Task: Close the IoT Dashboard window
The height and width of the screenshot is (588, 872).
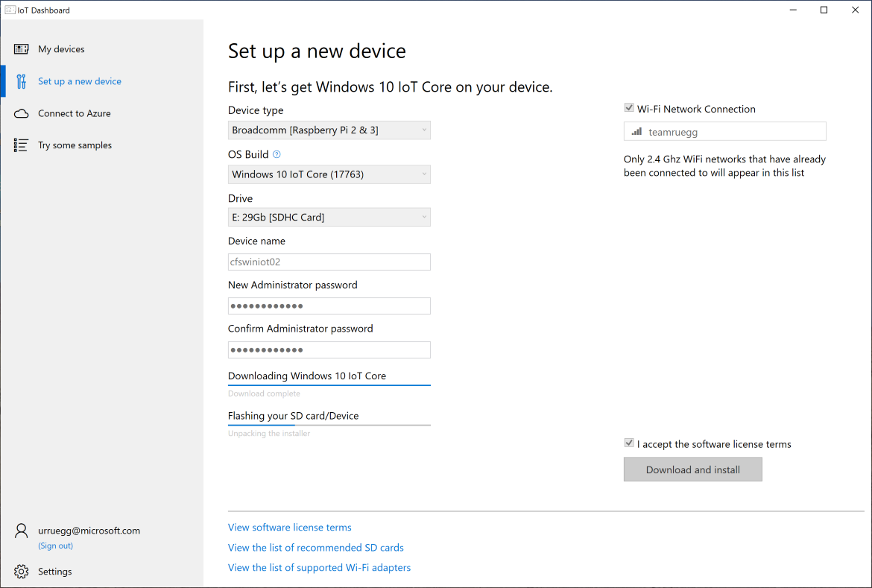Action: [856, 10]
